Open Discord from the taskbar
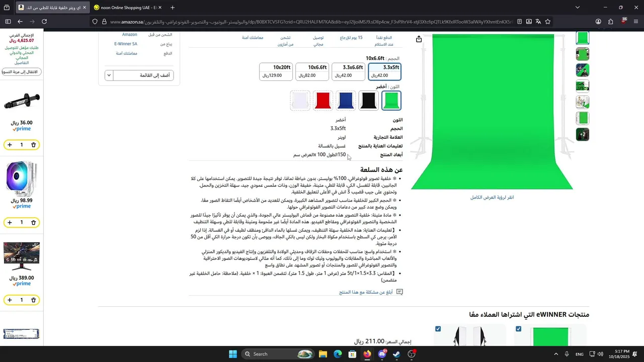The width and height of the screenshot is (644, 362). (x=382, y=354)
